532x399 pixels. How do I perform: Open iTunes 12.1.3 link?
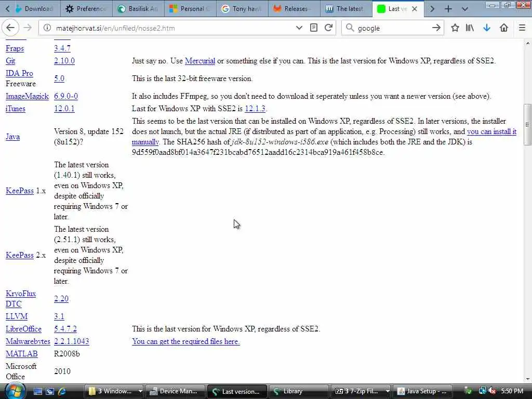pyautogui.click(x=255, y=109)
